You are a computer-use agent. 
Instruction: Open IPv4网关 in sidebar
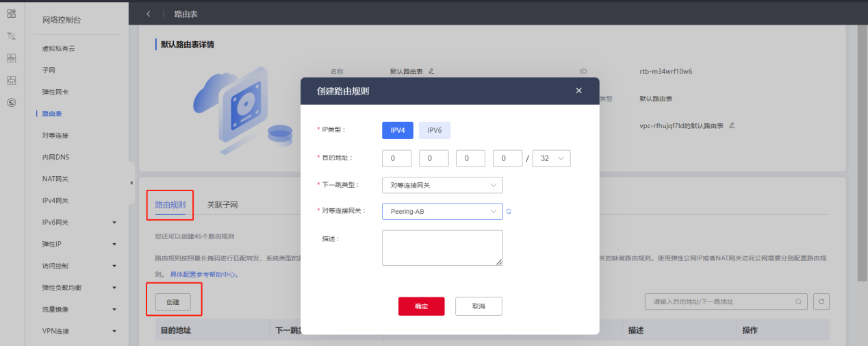coord(55,201)
